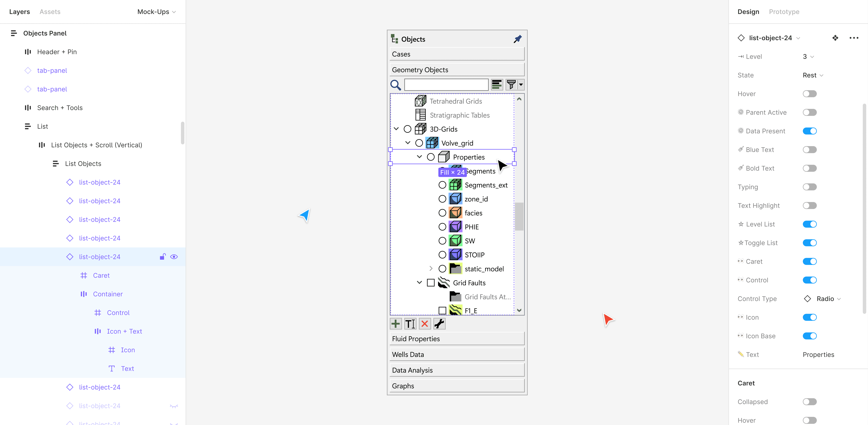Enable the Blue Text toggle

(x=809, y=149)
